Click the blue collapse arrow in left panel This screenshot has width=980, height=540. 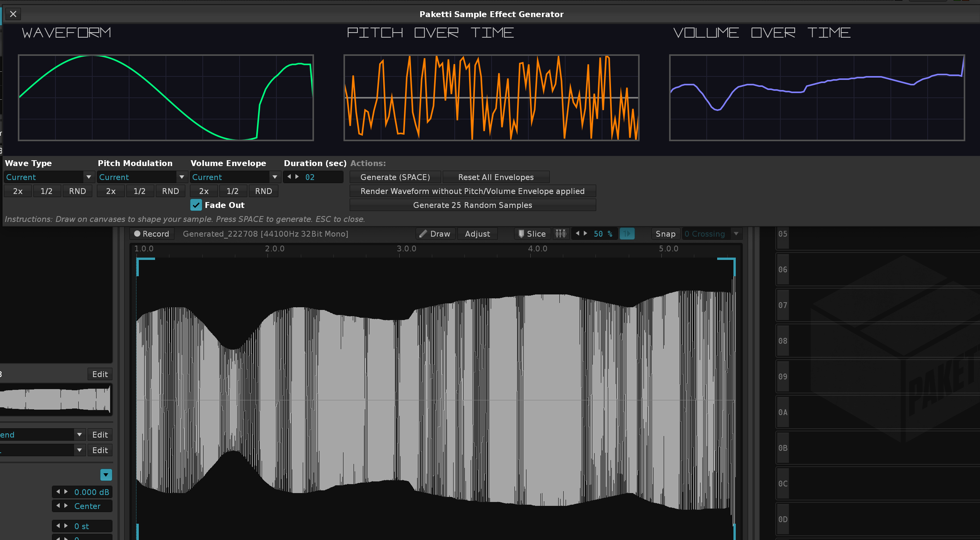(x=106, y=475)
